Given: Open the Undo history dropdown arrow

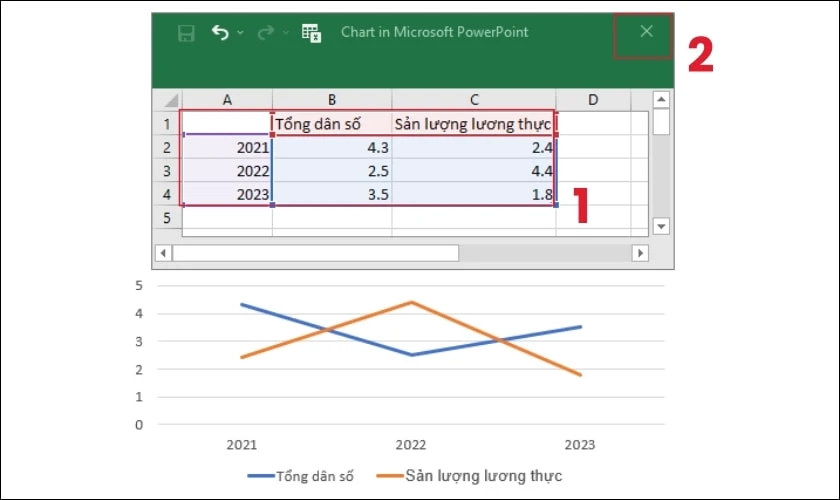Looking at the screenshot, I should 240,33.
